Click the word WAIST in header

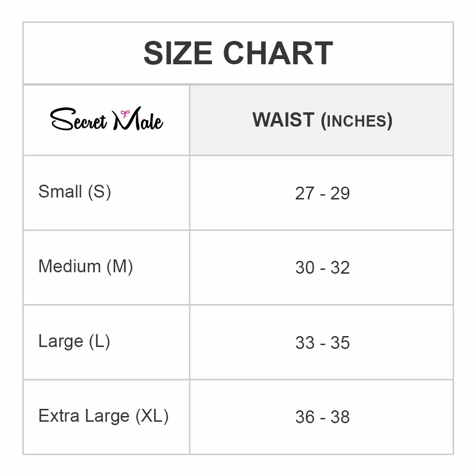(x=283, y=120)
